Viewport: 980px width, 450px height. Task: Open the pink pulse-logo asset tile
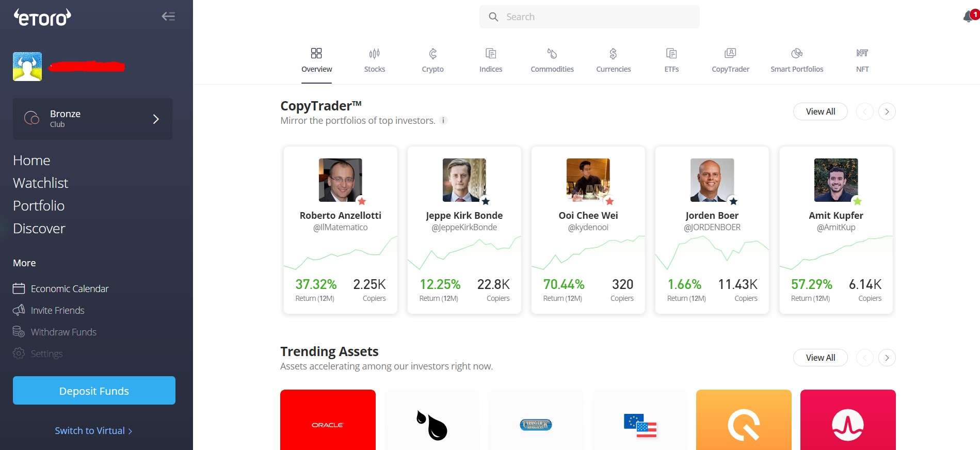click(848, 420)
